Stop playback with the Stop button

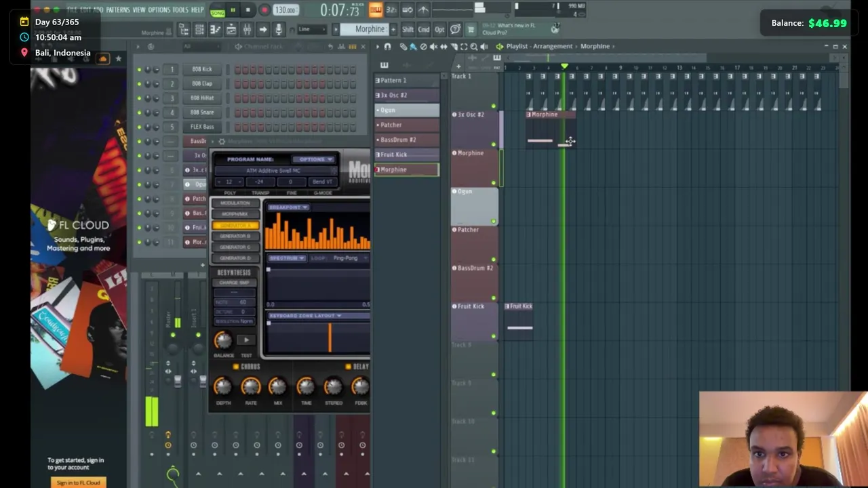click(248, 10)
